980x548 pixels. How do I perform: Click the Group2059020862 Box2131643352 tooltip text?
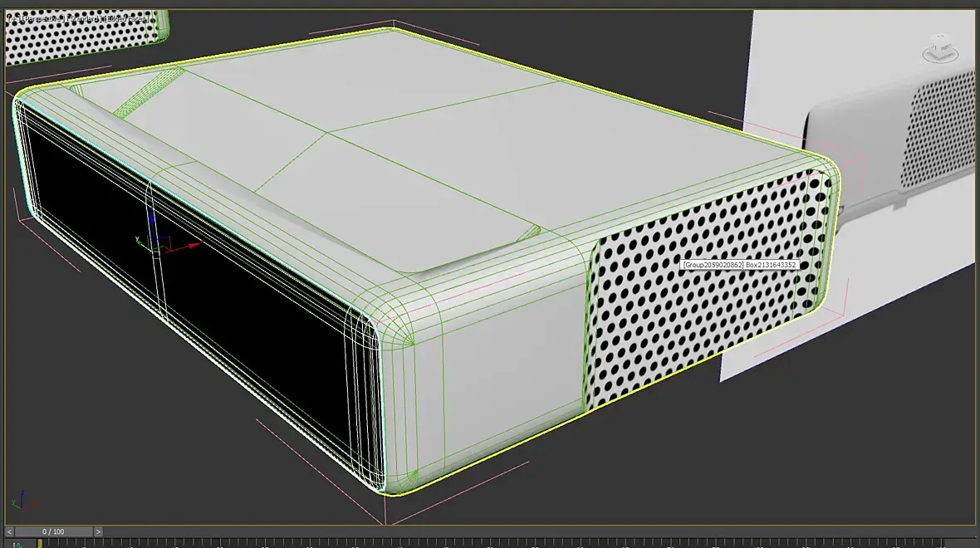(739, 265)
